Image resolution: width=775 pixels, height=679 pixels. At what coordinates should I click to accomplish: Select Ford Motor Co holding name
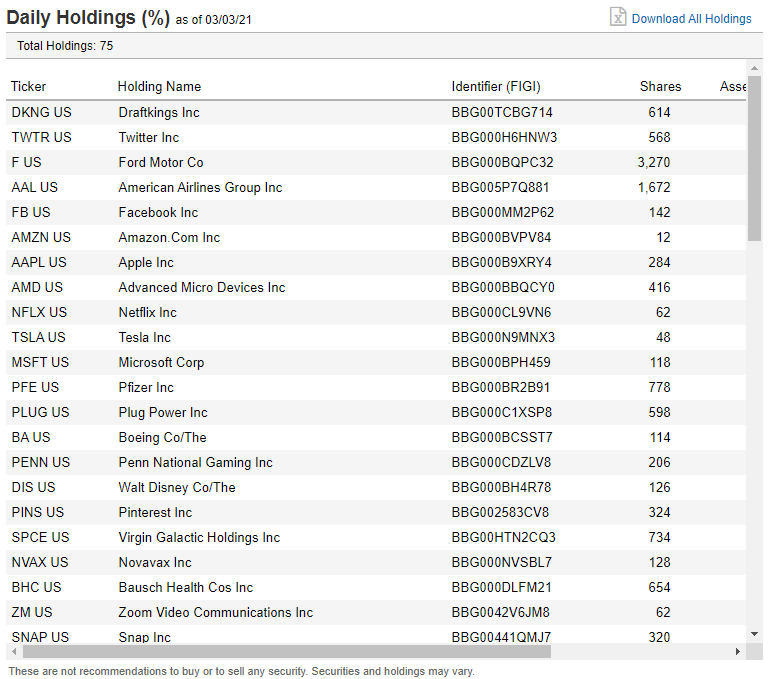161,163
